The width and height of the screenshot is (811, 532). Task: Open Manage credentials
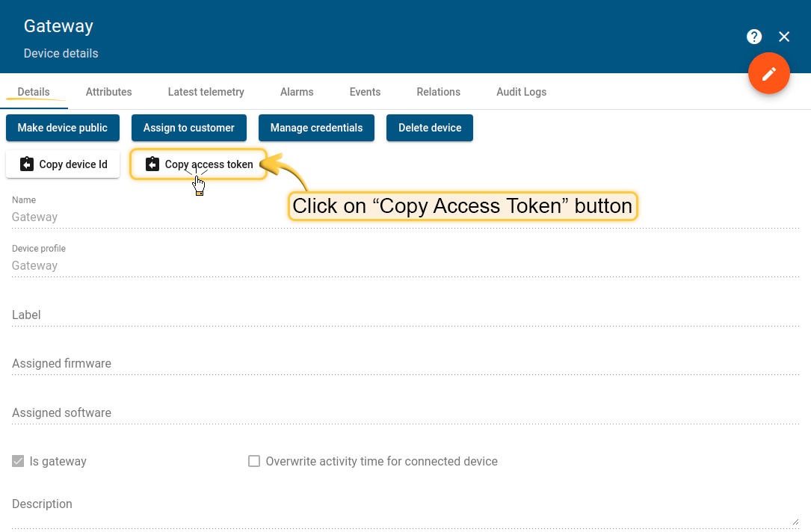tap(316, 128)
